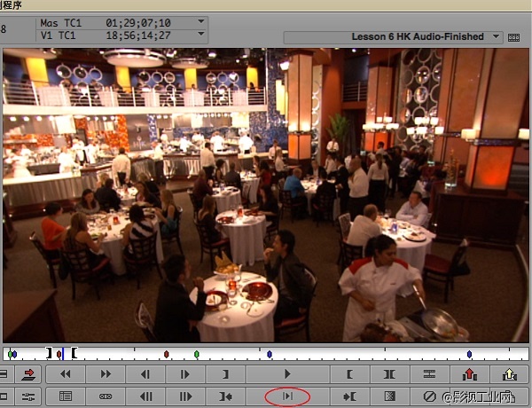Viewport: 532px width, 408px height.
Task: Open the audio sliders tool icon
Action: click(27, 396)
